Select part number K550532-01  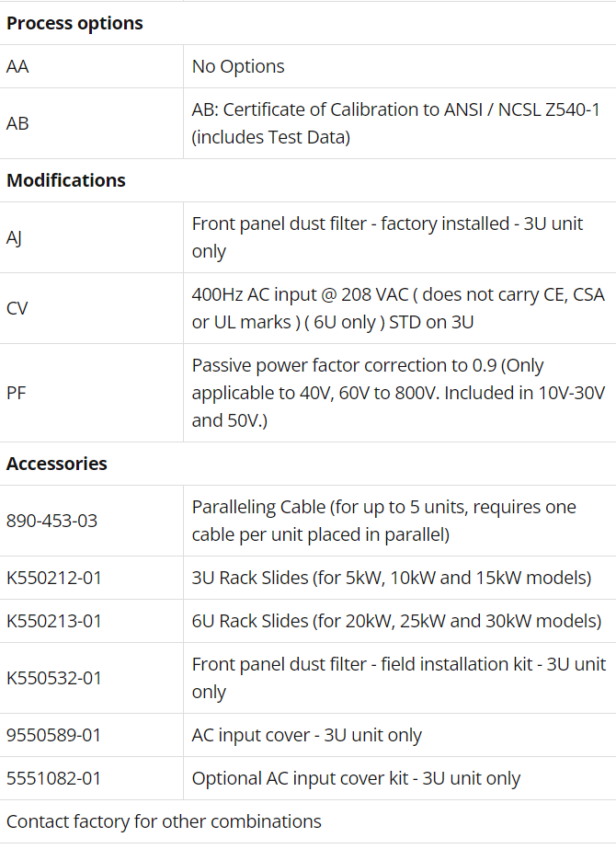54,679
